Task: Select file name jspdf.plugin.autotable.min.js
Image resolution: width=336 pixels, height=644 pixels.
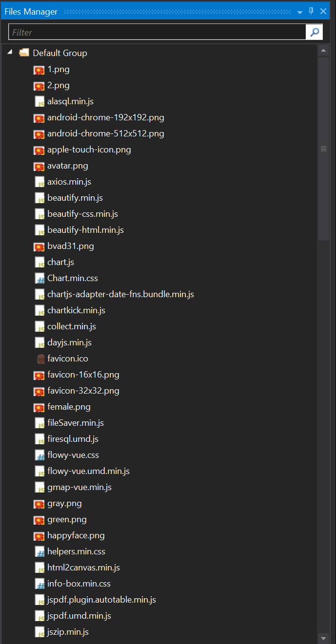Action: 102,600
